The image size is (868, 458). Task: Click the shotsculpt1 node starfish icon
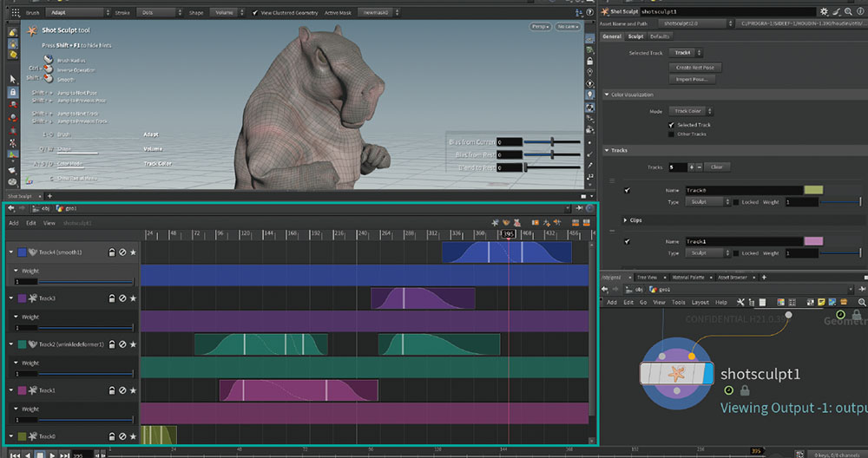coord(675,375)
